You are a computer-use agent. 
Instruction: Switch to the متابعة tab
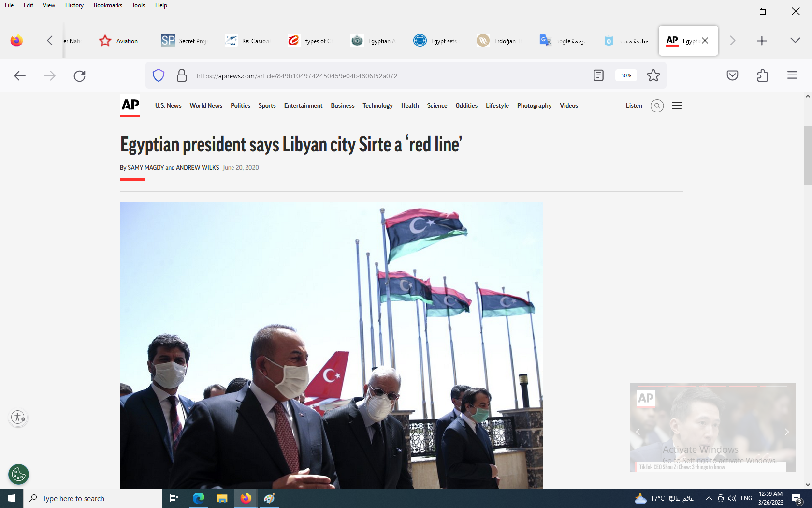pos(625,41)
